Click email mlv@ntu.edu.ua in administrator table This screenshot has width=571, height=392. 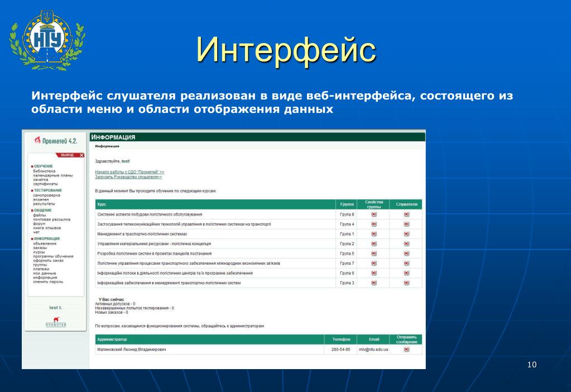(x=373, y=350)
